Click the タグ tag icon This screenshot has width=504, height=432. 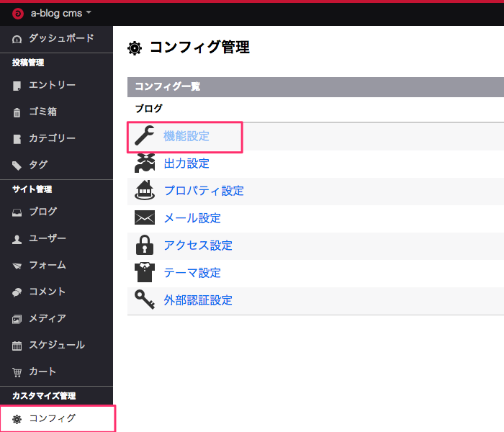[x=17, y=166]
